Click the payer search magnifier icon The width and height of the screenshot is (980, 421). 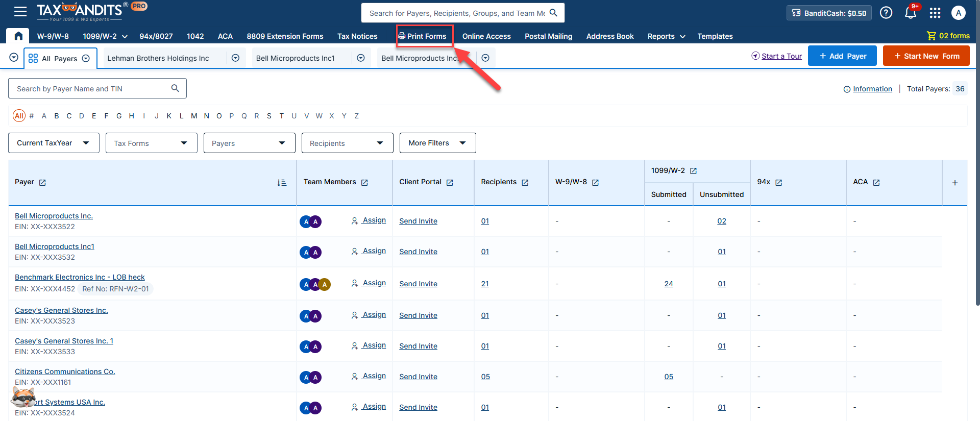tap(175, 88)
